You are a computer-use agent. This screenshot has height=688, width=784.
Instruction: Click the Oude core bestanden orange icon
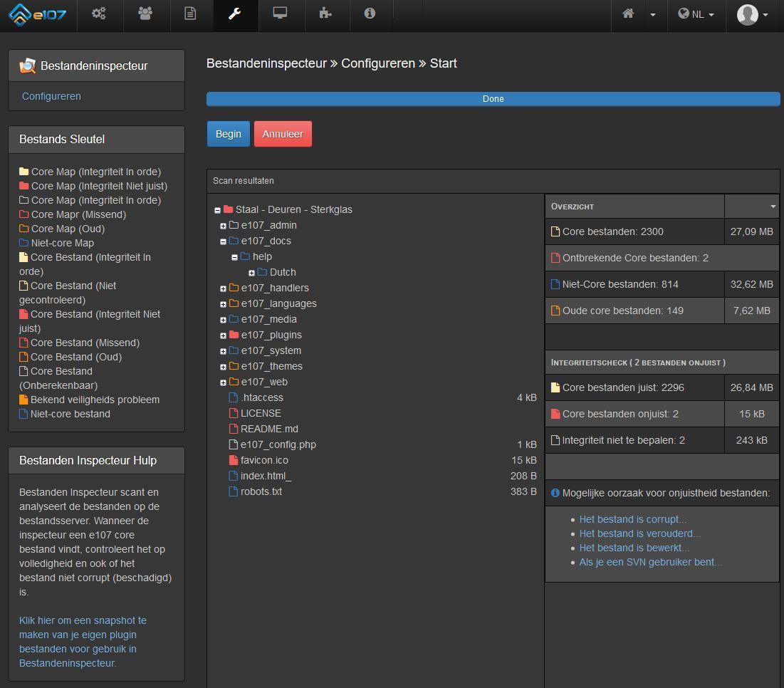(555, 311)
